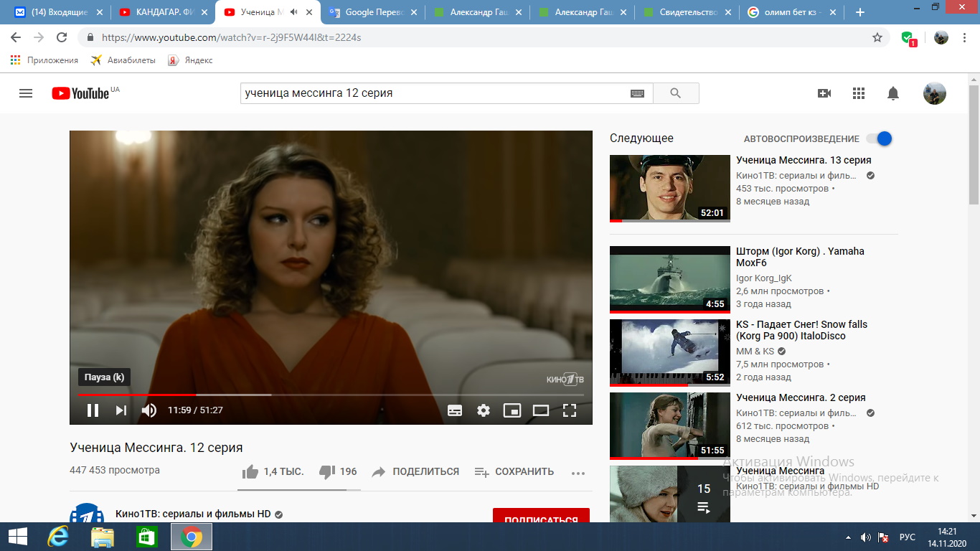Open Приложения bookmarks shortcut
Image resolution: width=980 pixels, height=551 pixels.
44,60
